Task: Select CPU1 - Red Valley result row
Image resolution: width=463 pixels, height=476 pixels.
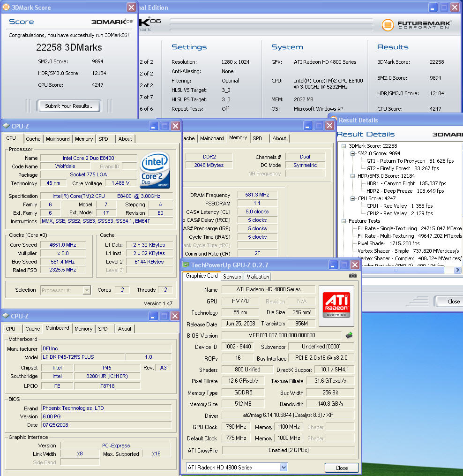Action: 400,206
